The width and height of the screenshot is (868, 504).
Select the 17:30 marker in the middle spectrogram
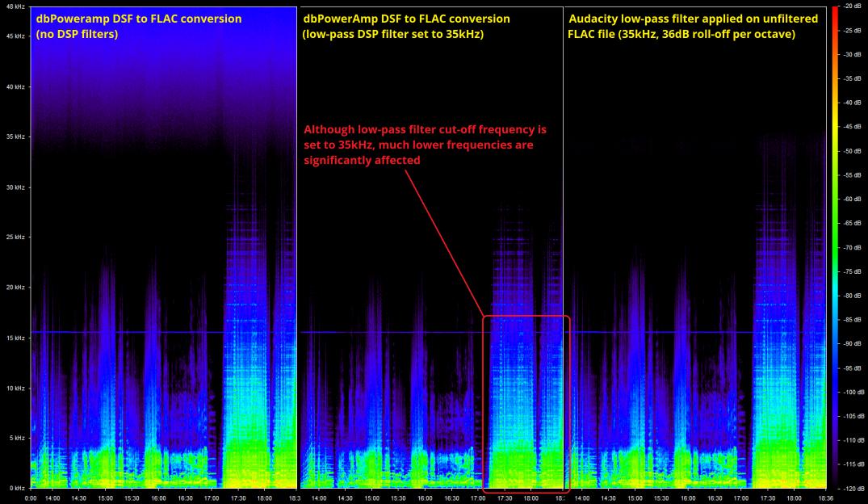[504, 498]
